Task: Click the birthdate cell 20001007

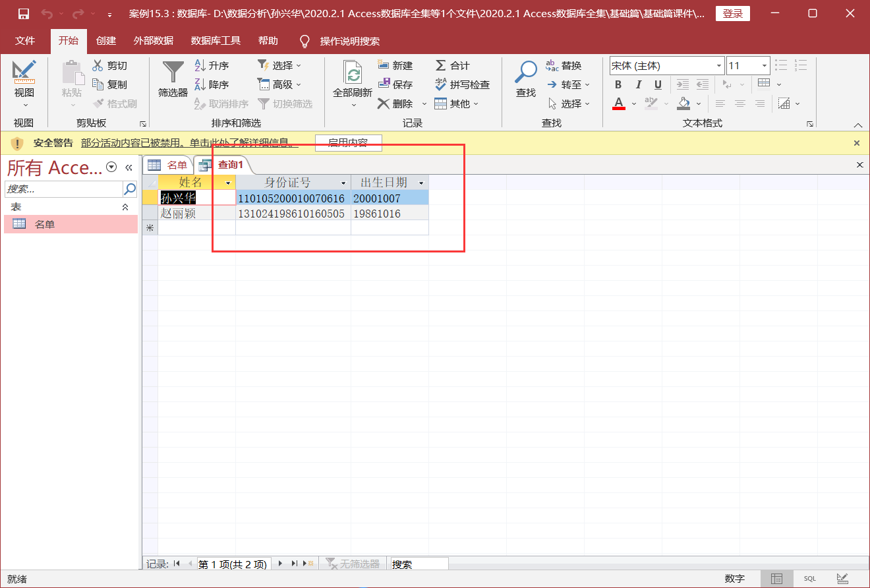Action: click(x=390, y=198)
